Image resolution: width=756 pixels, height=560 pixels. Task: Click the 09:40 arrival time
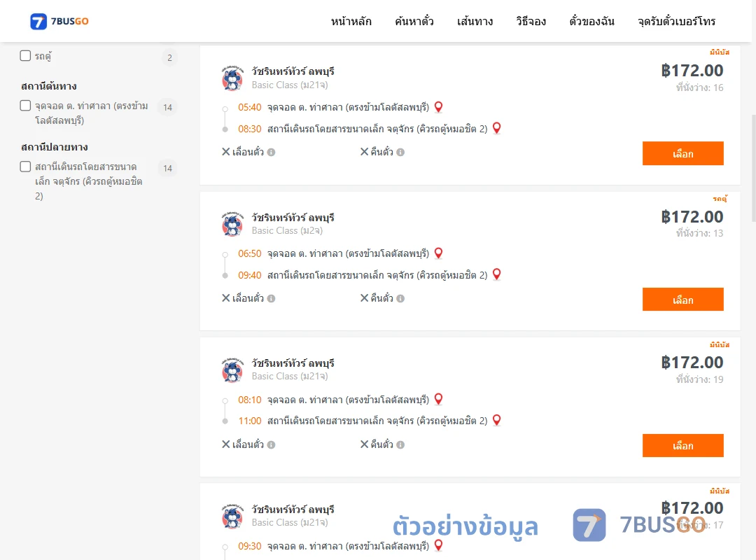pyautogui.click(x=249, y=275)
